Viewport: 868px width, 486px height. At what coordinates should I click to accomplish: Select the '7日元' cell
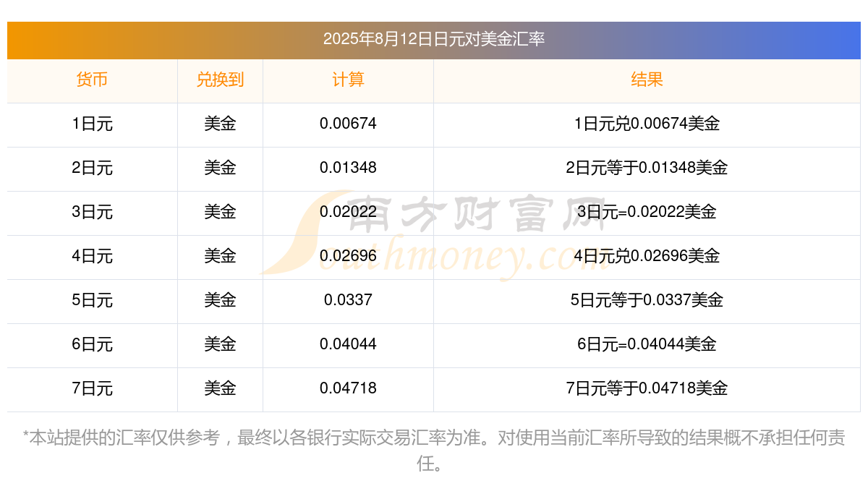(x=92, y=388)
